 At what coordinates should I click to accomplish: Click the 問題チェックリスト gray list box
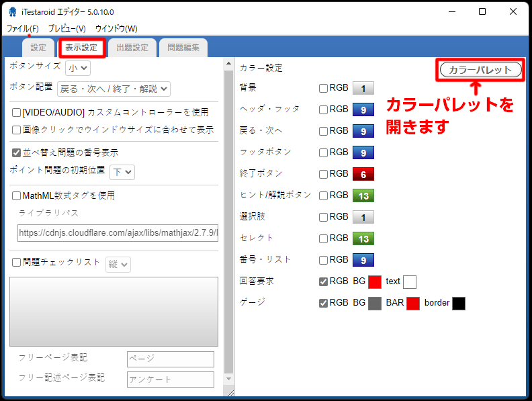tap(114, 312)
